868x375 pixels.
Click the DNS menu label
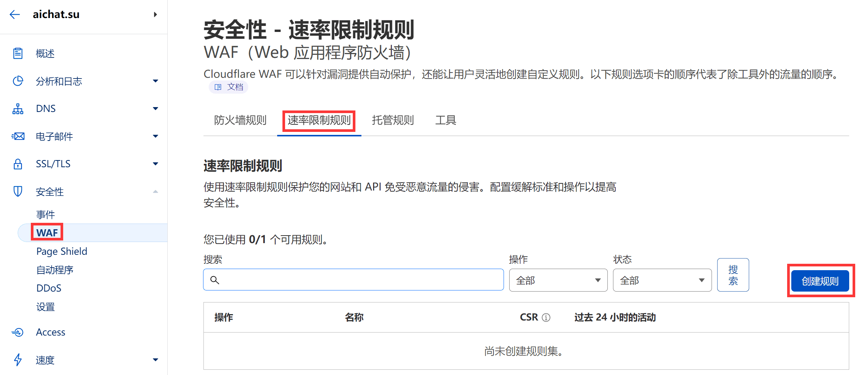click(46, 109)
